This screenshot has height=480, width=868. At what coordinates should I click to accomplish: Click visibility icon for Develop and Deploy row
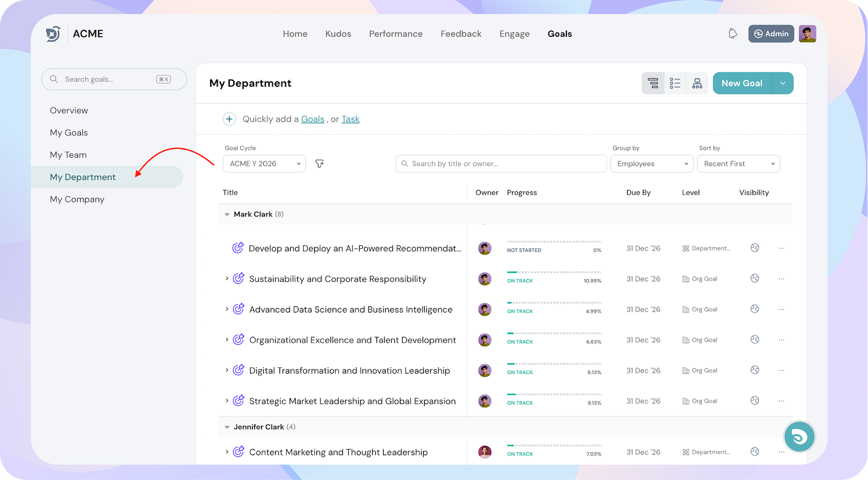tap(755, 248)
